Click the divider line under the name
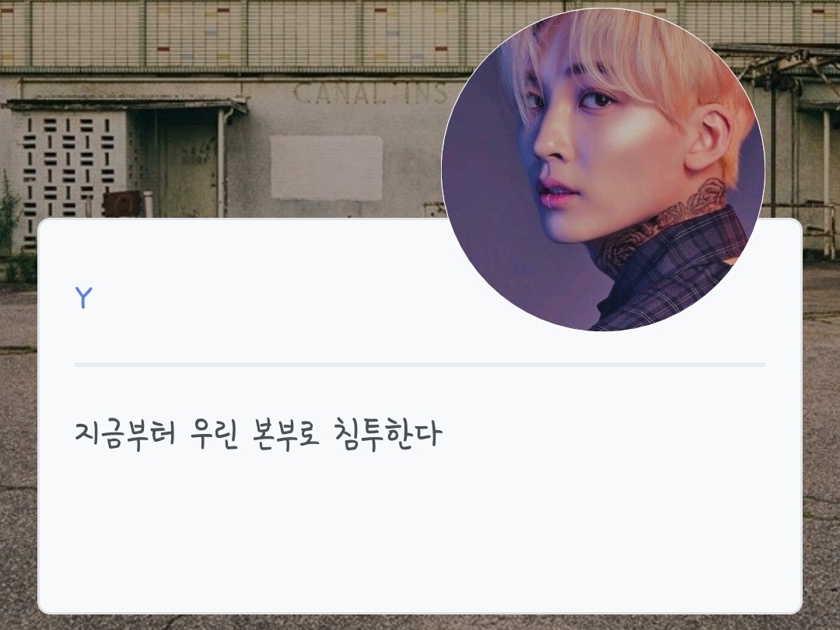Screen dimensions: 840x630 click(419, 365)
